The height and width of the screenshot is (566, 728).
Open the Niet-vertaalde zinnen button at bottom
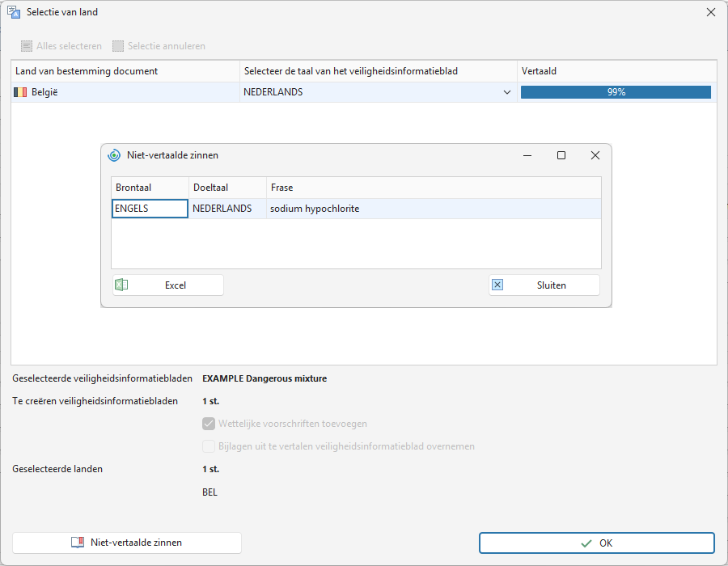[127, 543]
